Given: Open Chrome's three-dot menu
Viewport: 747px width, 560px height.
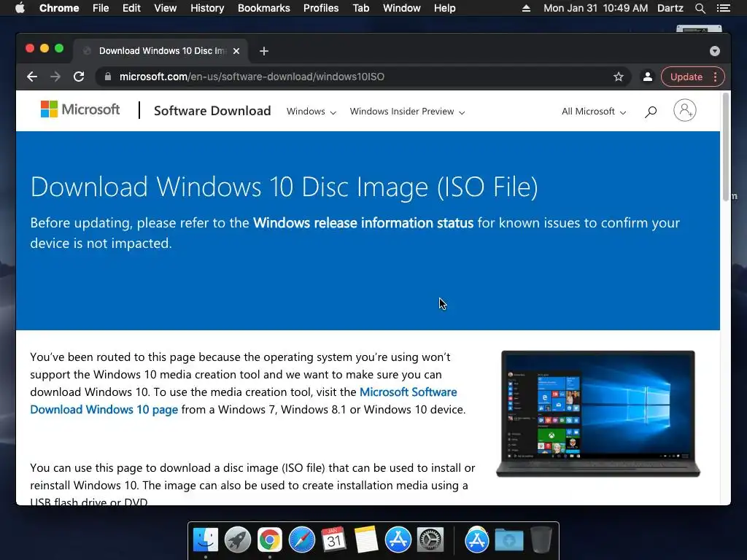Looking at the screenshot, I should [715, 77].
